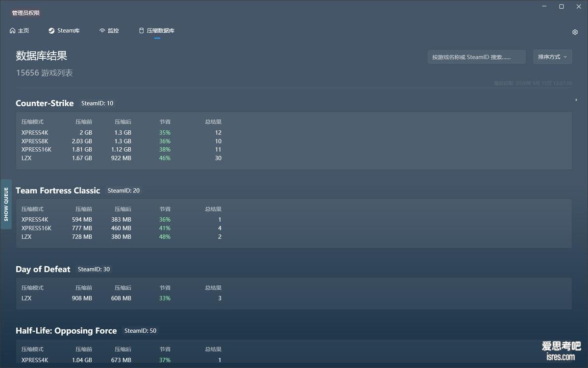The image size is (588, 368).
Task: Click the 33% savings in Day of Defeat
Action: tap(165, 298)
